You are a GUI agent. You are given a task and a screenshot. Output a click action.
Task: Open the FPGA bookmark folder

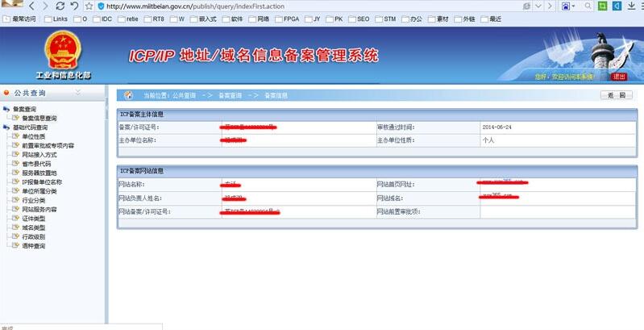click(288, 19)
